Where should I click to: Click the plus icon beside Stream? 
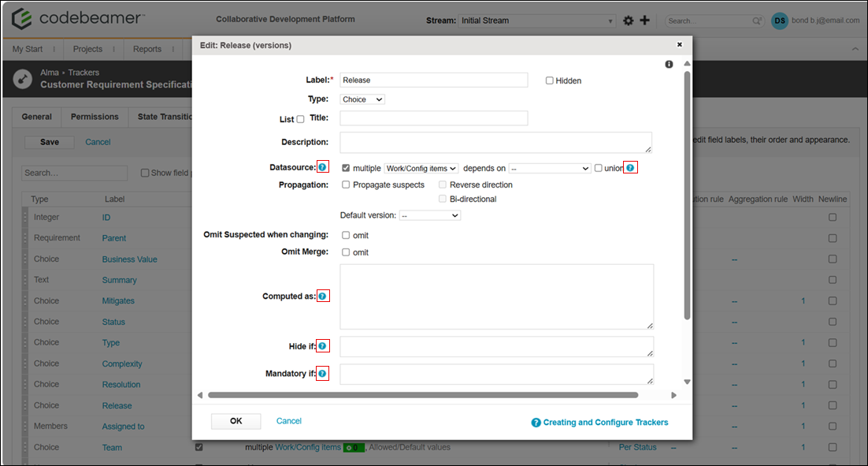point(645,20)
